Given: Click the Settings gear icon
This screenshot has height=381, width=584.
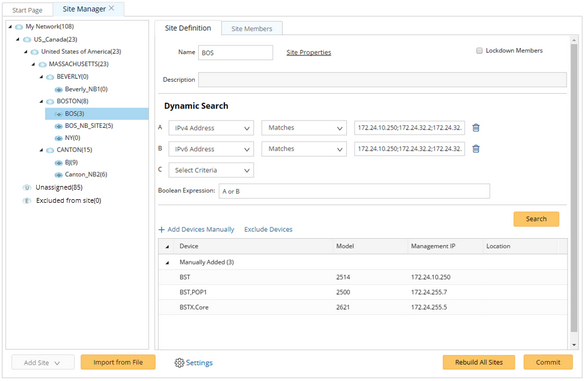Looking at the screenshot, I should click(179, 363).
